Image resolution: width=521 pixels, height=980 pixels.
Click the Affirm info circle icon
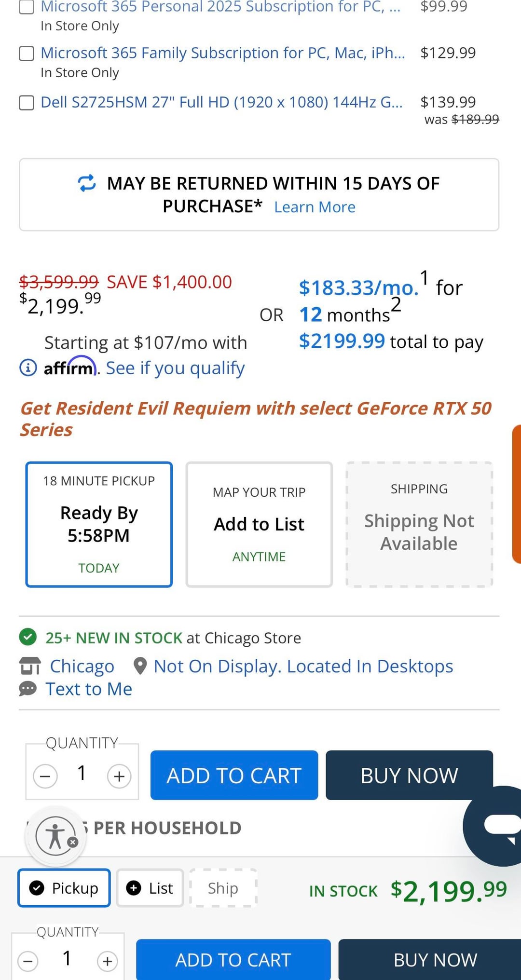click(28, 367)
